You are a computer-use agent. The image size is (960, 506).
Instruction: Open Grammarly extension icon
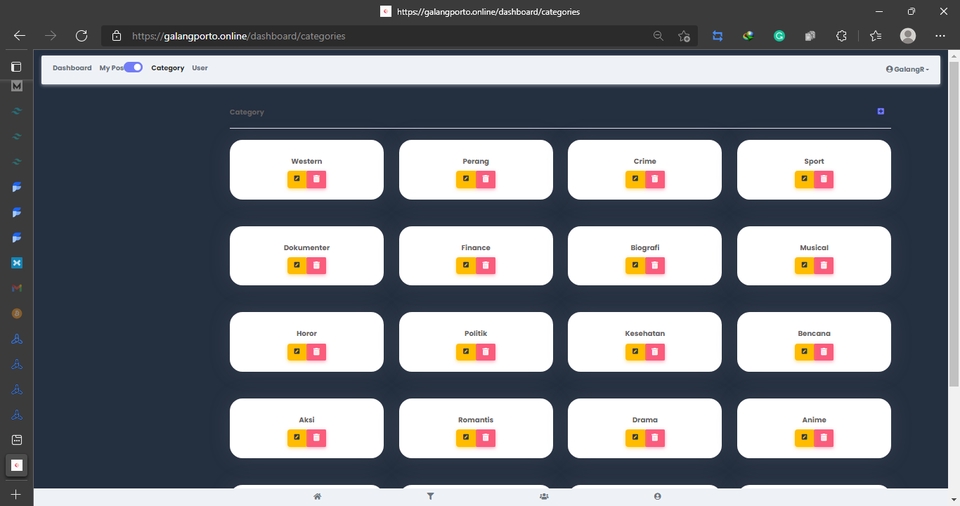tap(779, 36)
